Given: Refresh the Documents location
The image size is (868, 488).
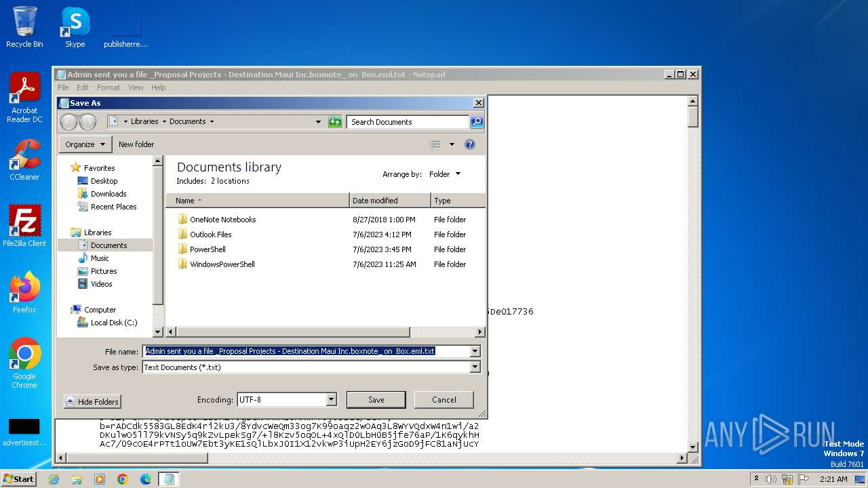Looking at the screenshot, I should click(x=335, y=122).
